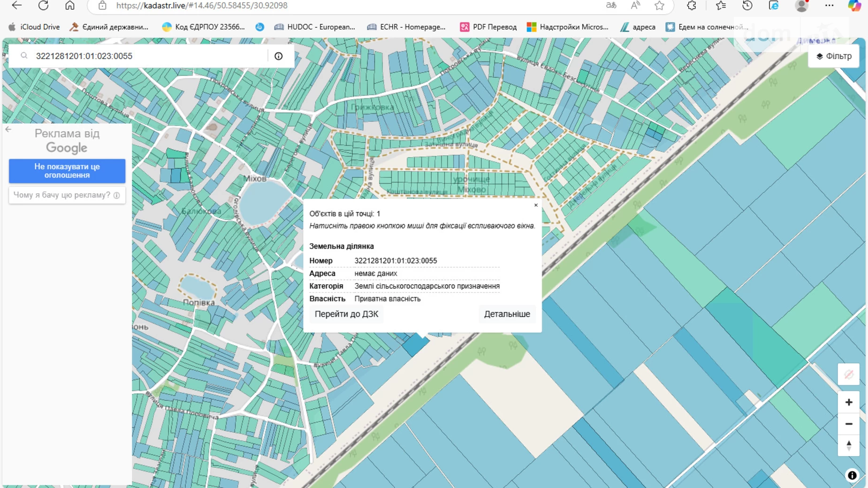Click Не показувати це оголошення button

click(67, 171)
